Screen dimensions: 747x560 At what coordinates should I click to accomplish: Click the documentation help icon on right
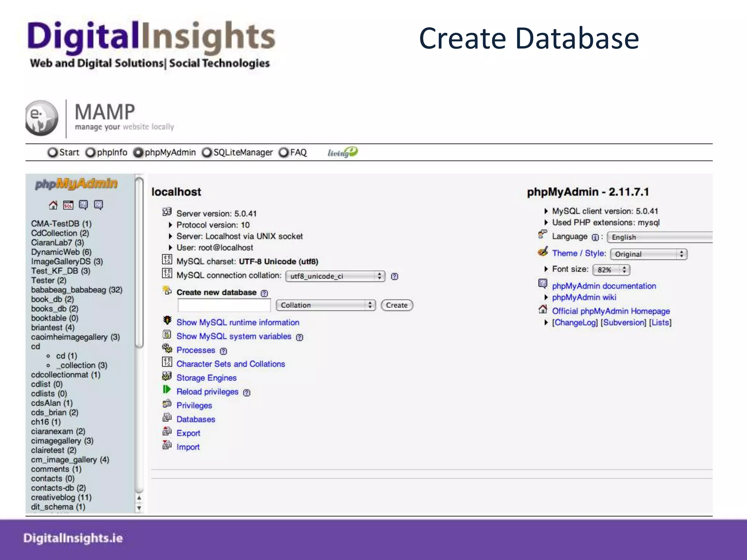[543, 284]
